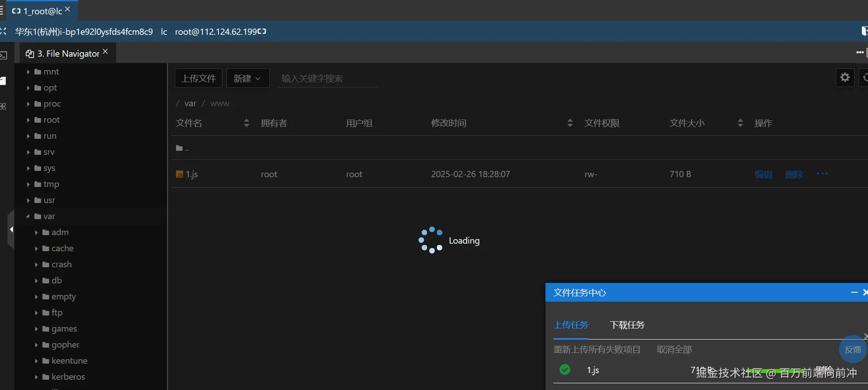This screenshot has width=868, height=390.
Task: Click 取消全部 in task center
Action: click(x=674, y=349)
